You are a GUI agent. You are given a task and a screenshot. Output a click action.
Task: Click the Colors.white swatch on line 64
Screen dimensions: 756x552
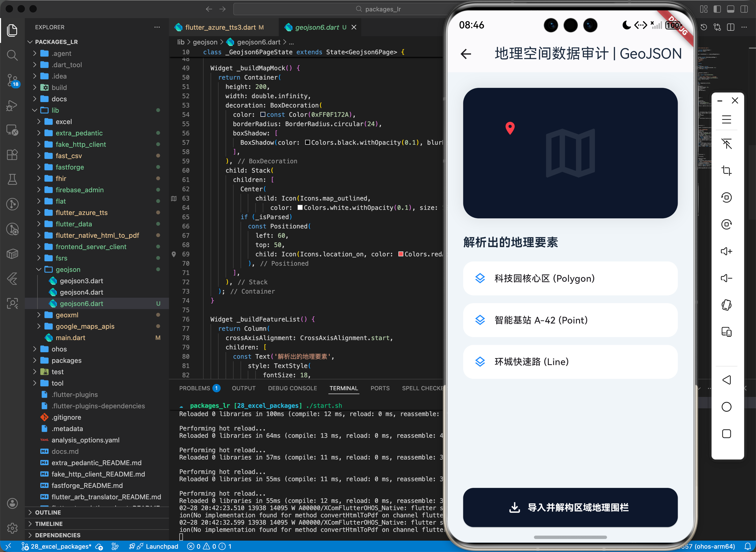tap(300, 208)
